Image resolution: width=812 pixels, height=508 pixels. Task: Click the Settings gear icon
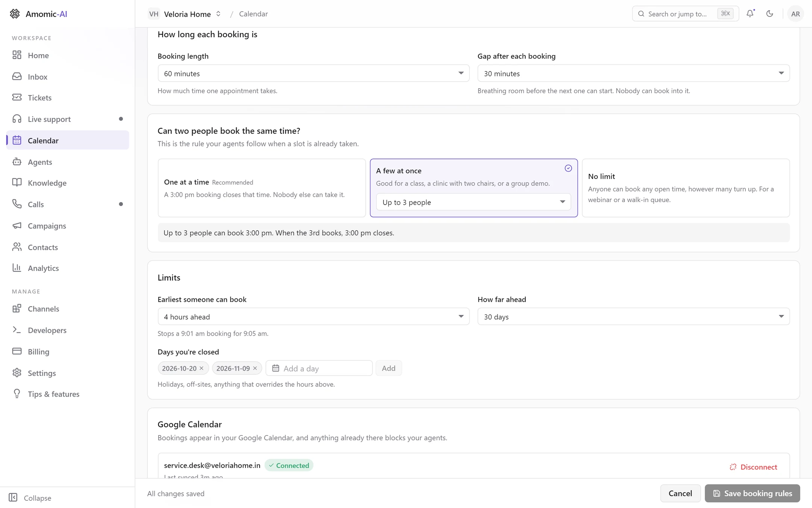pos(17,373)
